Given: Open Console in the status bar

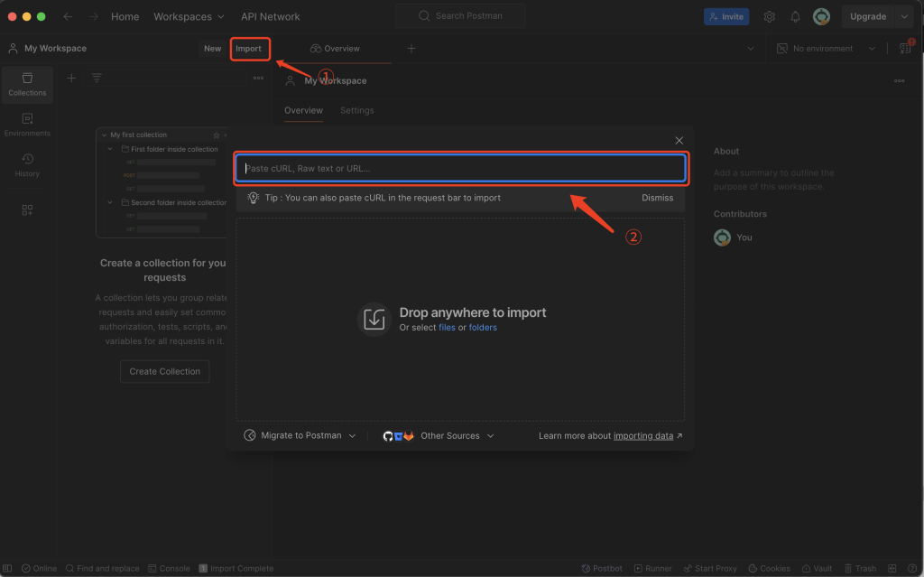Looking at the screenshot, I should coord(169,568).
